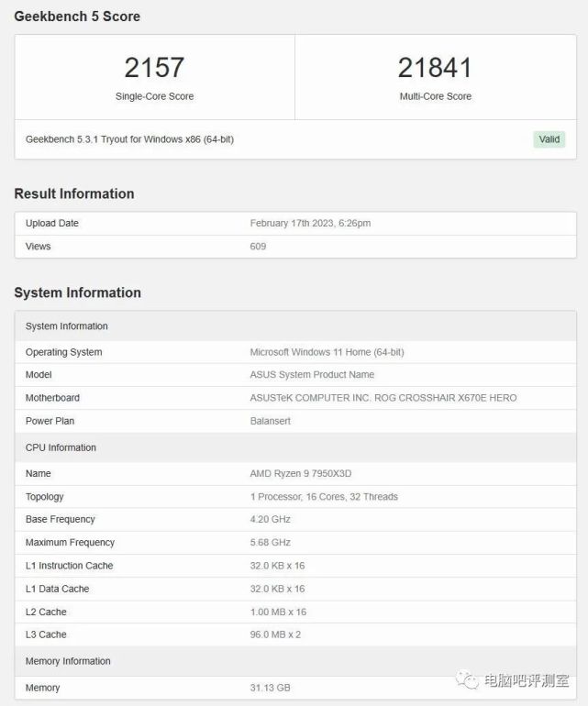Click the Multi-Core Score label
The image size is (588, 706).
(x=435, y=96)
